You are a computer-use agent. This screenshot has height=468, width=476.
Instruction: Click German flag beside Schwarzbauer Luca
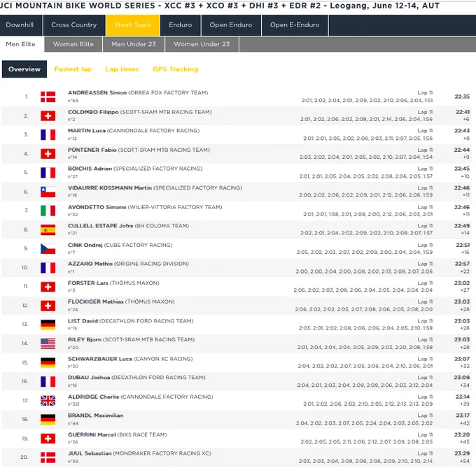click(48, 362)
